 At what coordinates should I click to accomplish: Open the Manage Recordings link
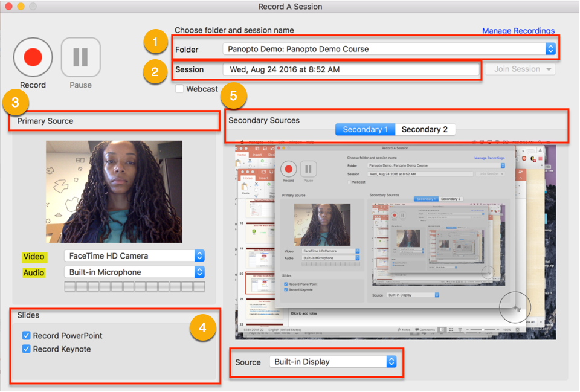(518, 31)
